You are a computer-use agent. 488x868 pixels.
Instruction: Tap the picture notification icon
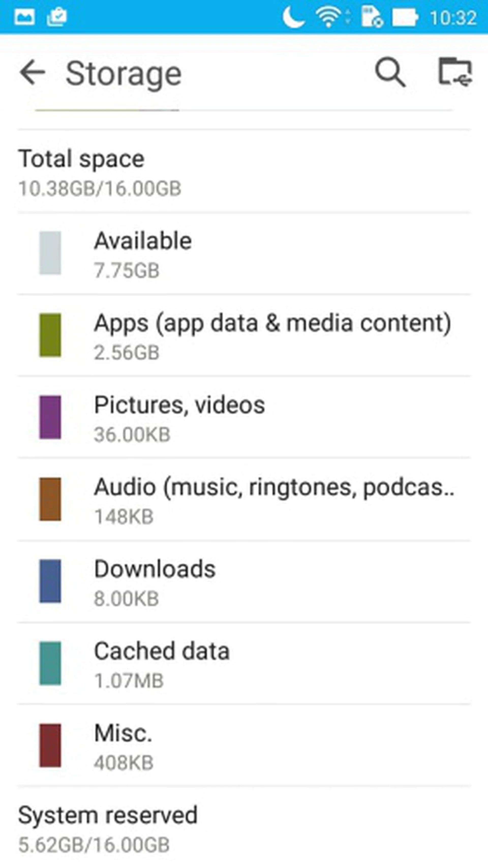pos(24,17)
